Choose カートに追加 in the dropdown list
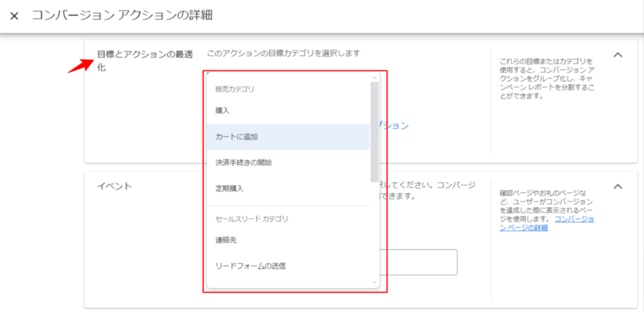 coord(236,136)
